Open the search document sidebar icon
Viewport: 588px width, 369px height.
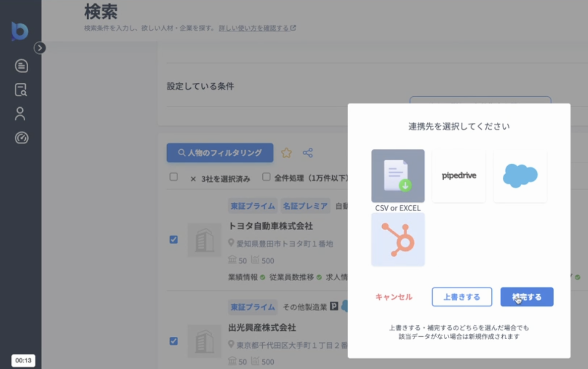[21, 90]
